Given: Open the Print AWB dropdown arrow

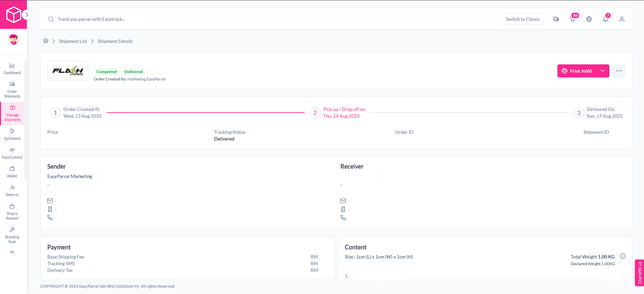Looking at the screenshot, I should point(603,71).
